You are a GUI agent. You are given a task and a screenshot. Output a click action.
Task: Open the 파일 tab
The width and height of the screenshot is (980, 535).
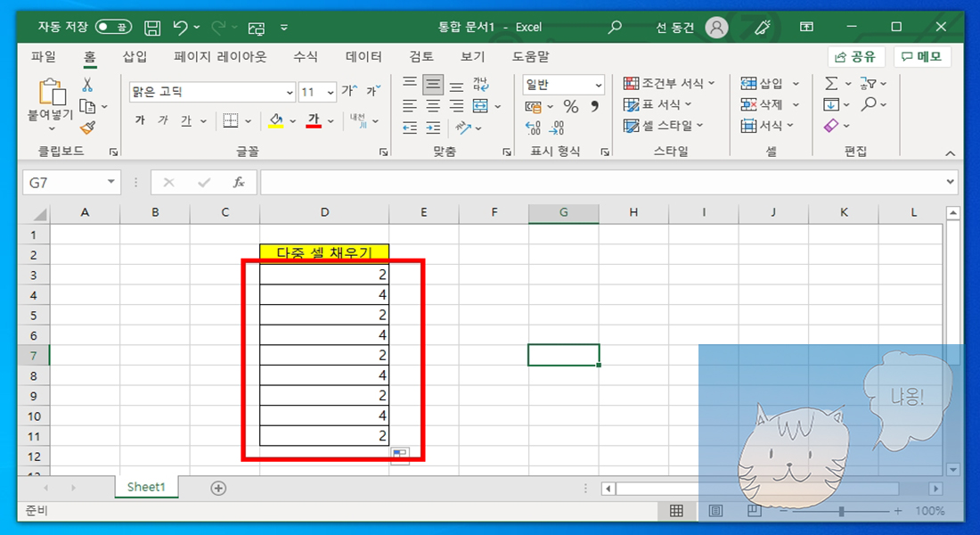tap(43, 57)
